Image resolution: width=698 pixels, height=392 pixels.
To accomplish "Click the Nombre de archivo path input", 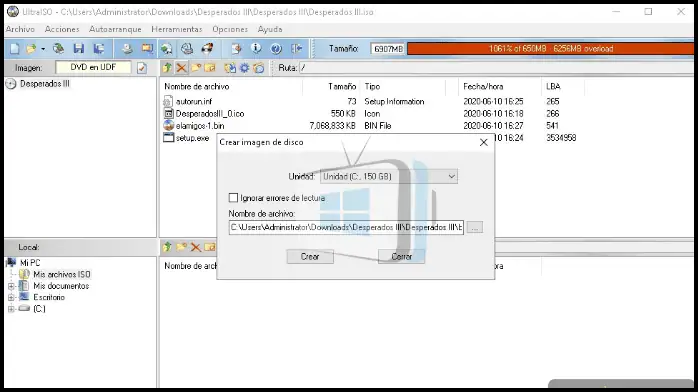I will [346, 227].
